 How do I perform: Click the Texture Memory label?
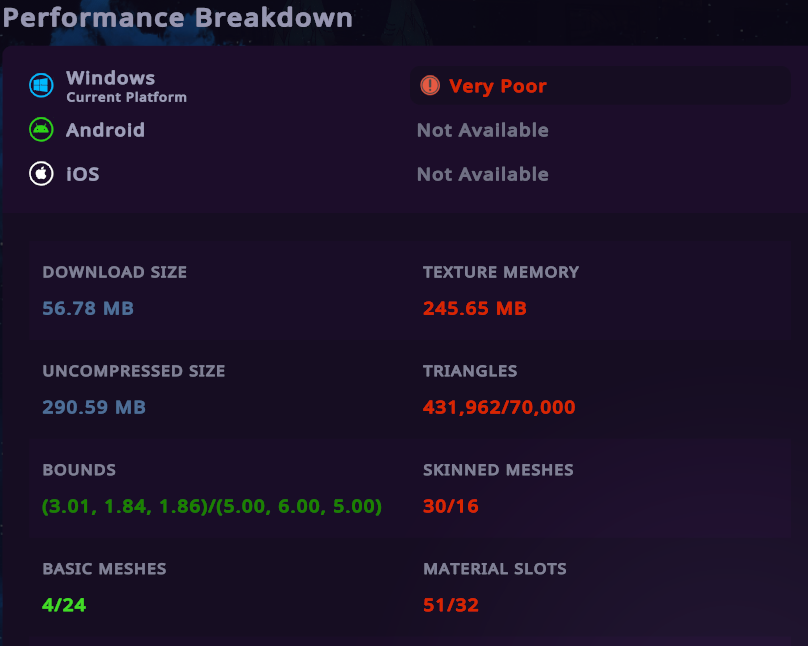[500, 272]
